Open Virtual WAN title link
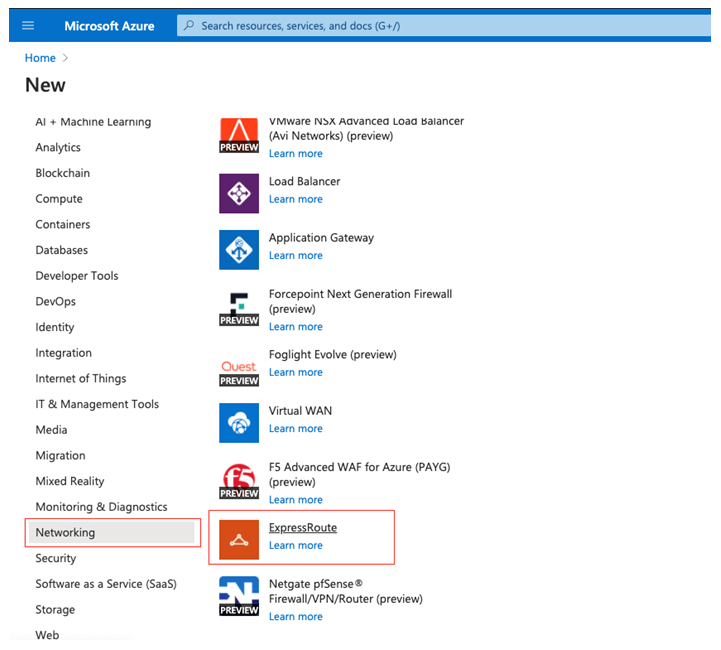 pos(300,411)
